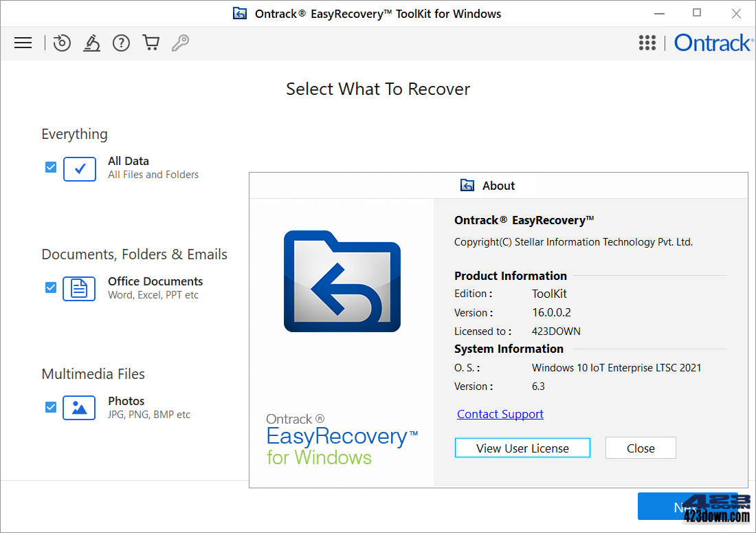Open the hamburger menu
The width and height of the screenshot is (756, 533).
pos(23,43)
